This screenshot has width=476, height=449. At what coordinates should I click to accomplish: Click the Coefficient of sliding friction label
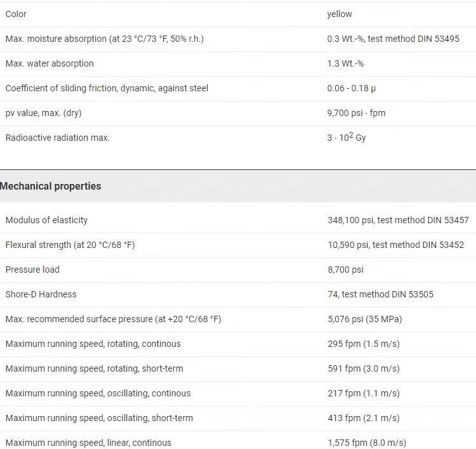pyautogui.click(x=107, y=88)
